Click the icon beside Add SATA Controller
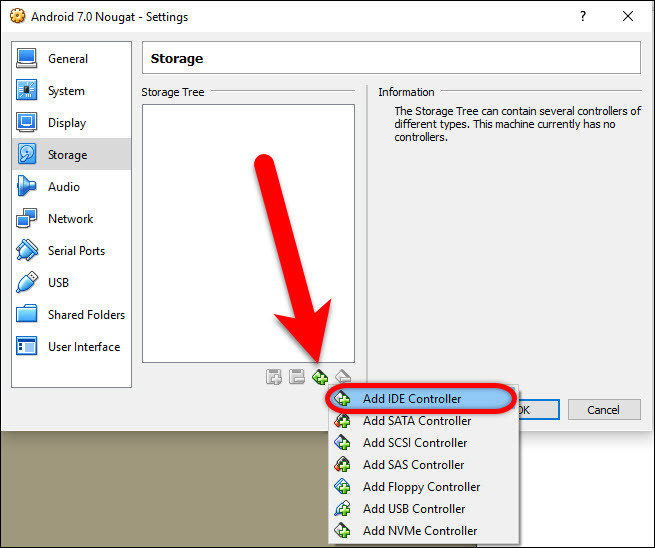This screenshot has width=655, height=548. [x=343, y=421]
